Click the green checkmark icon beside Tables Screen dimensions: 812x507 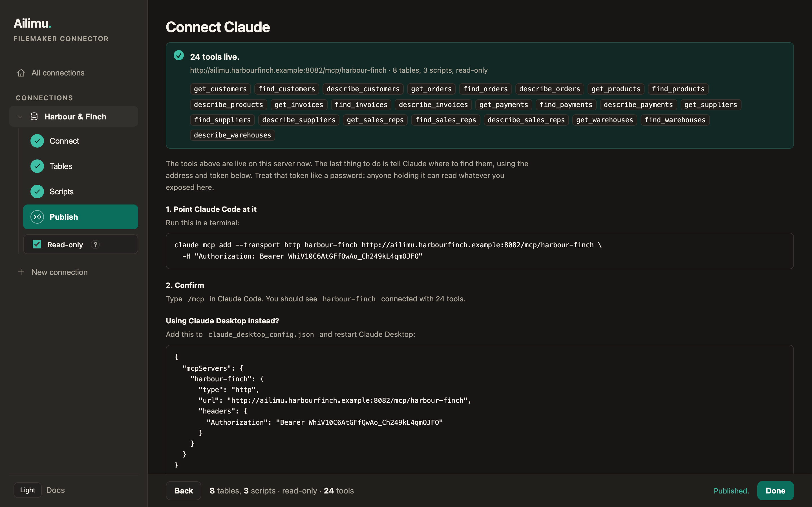37,166
